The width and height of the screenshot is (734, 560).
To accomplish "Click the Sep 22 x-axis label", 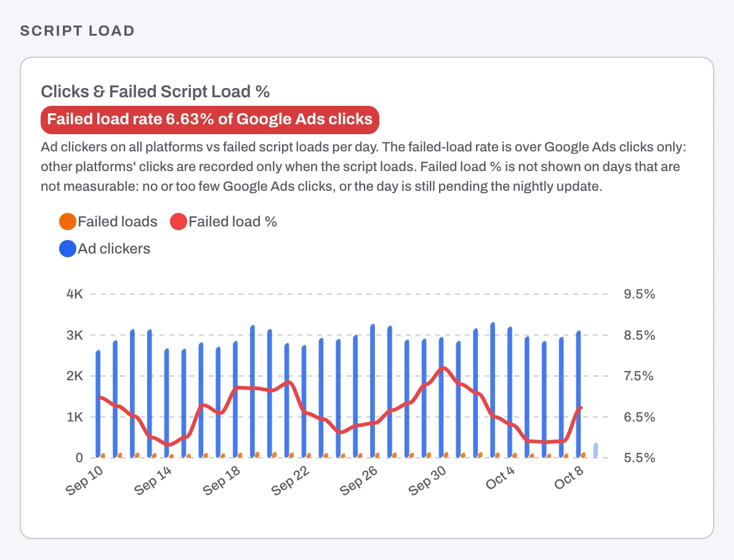I will [290, 481].
